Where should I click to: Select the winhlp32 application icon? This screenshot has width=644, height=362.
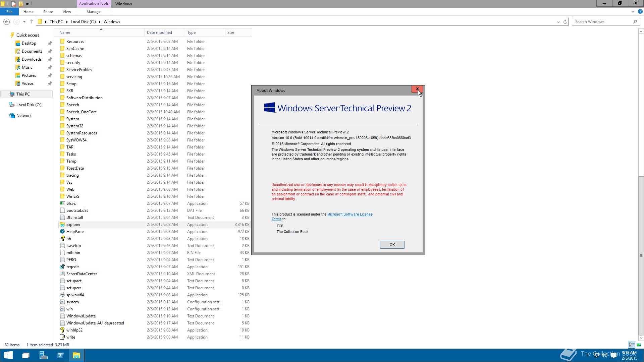tap(62, 330)
